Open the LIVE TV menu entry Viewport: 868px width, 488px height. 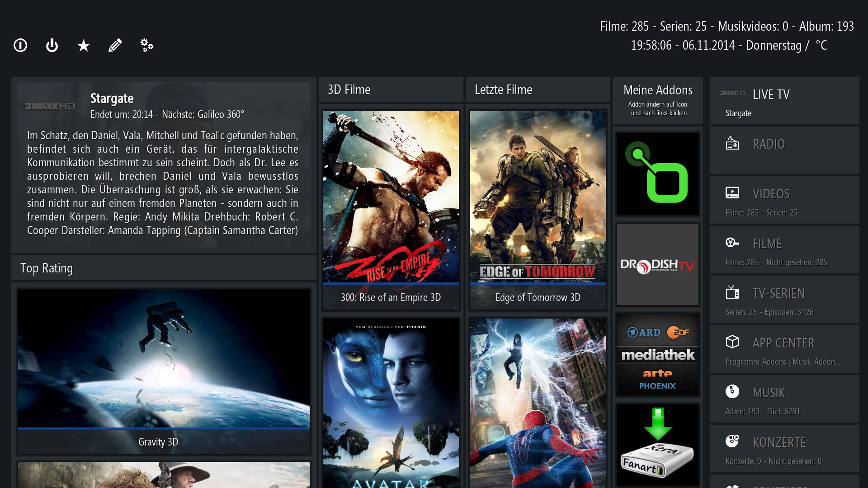[785, 101]
